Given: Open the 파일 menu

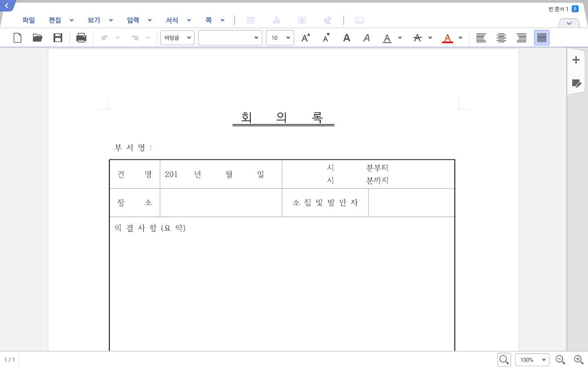Looking at the screenshot, I should click(x=28, y=20).
